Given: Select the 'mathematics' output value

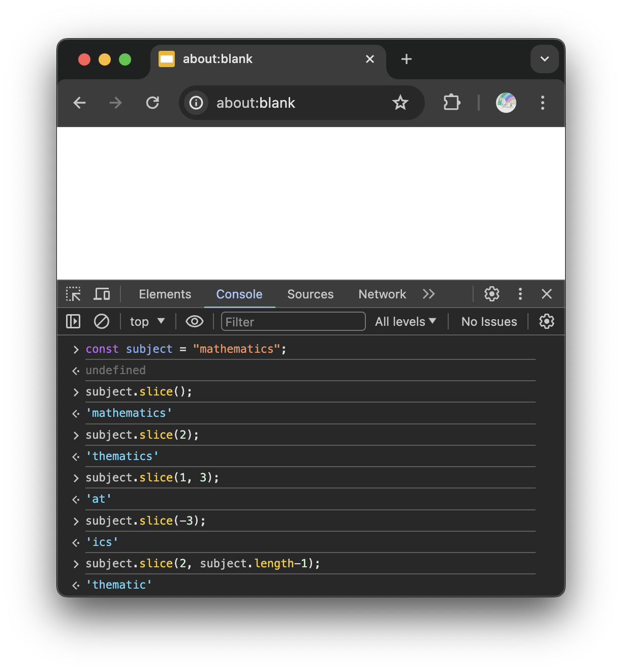Looking at the screenshot, I should (x=129, y=413).
